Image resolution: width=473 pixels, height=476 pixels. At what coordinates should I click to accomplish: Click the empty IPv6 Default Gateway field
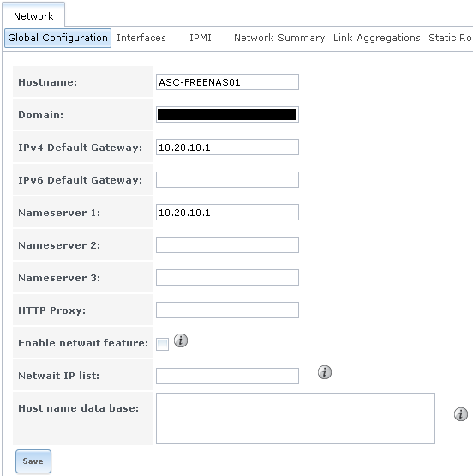tap(227, 180)
